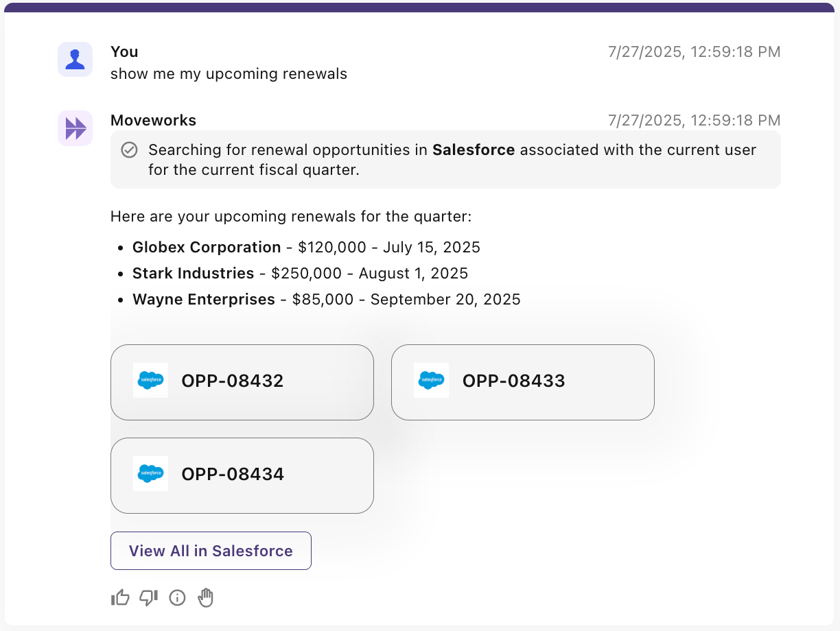Open View All in Salesforce
The height and width of the screenshot is (631, 840).
[x=211, y=551]
